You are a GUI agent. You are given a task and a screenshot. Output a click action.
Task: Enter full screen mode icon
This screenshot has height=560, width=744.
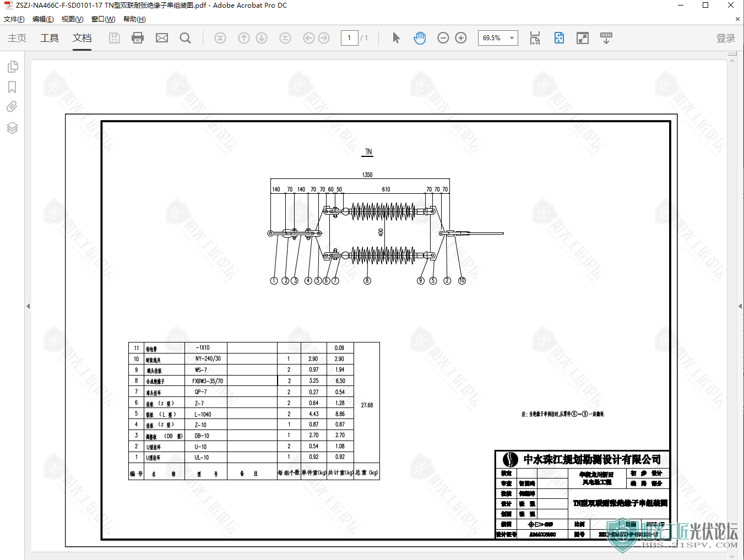582,38
